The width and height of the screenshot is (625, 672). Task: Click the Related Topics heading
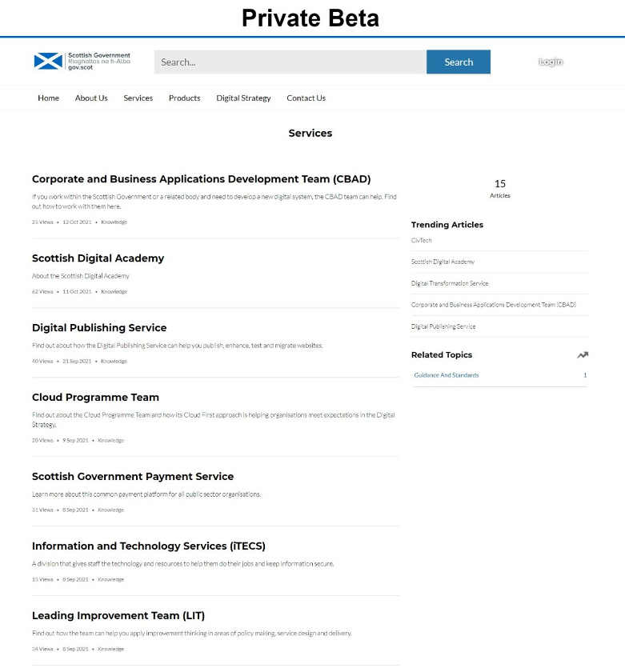click(x=442, y=355)
